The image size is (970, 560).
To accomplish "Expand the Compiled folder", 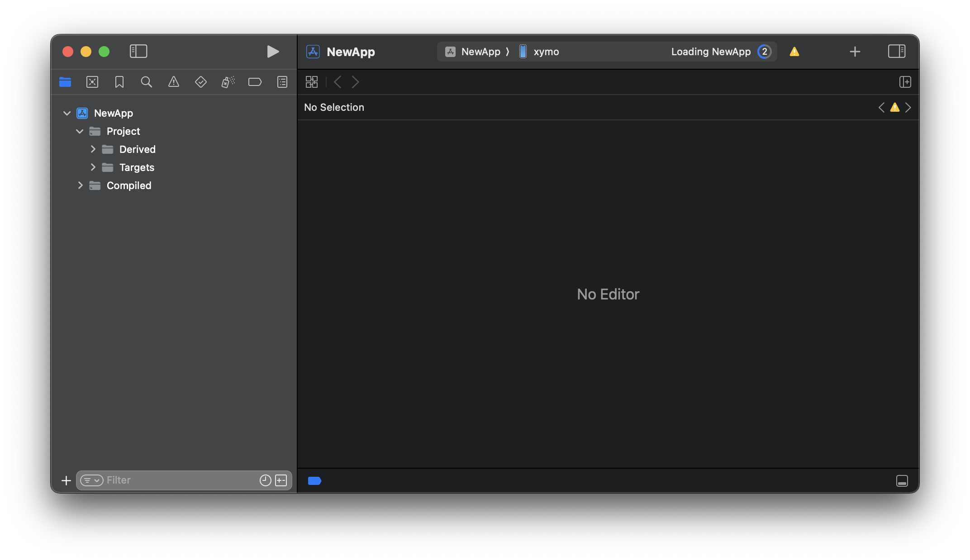I will click(x=80, y=185).
